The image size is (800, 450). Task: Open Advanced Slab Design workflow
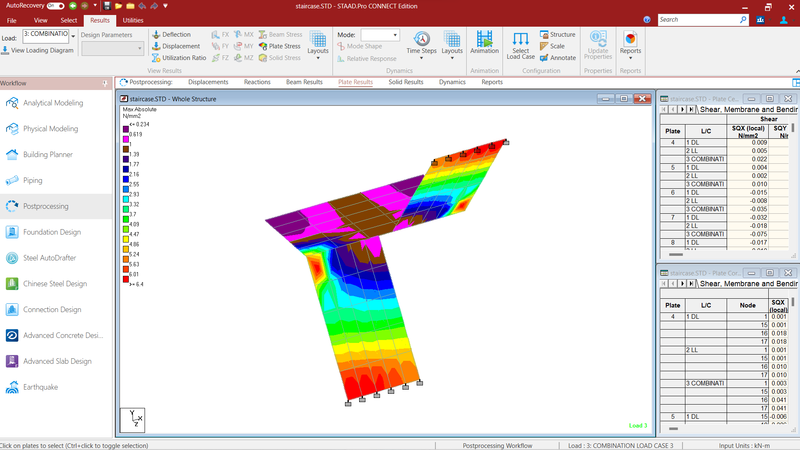(x=56, y=361)
